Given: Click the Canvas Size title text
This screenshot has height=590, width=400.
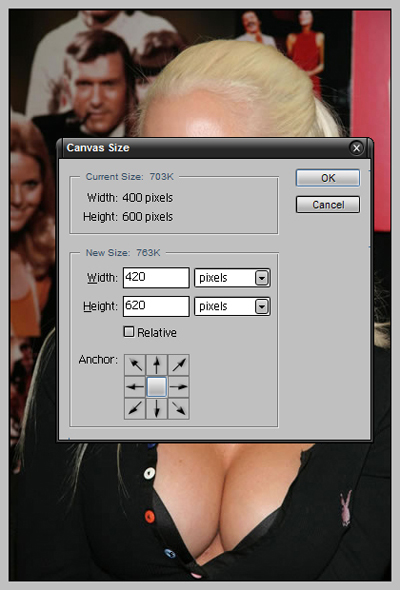Looking at the screenshot, I should click(98, 148).
